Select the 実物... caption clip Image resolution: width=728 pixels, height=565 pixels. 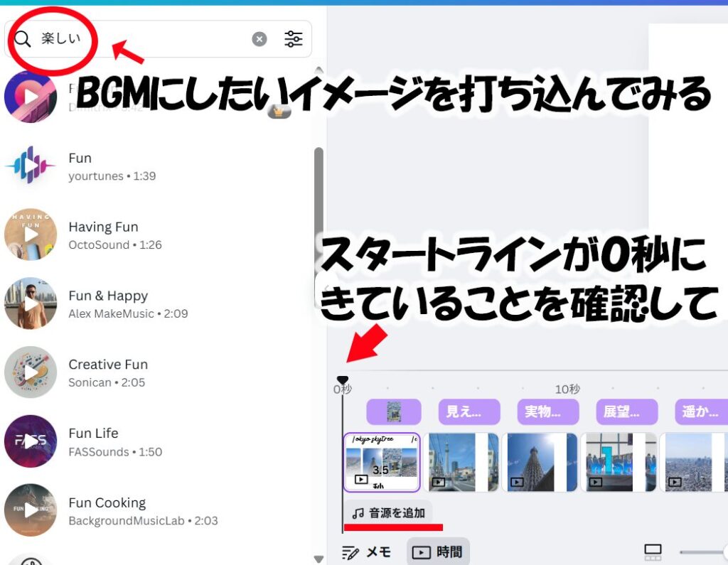[548, 411]
